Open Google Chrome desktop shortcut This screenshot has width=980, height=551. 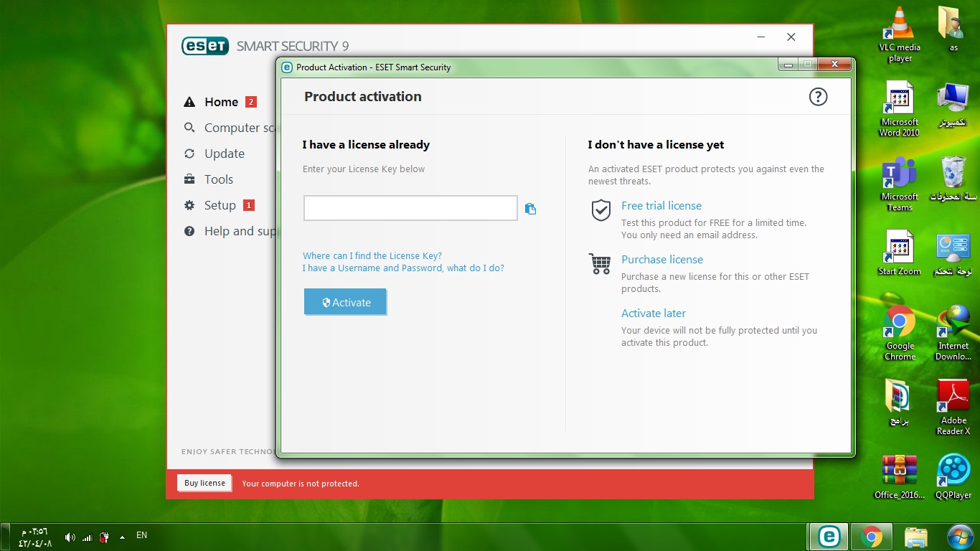(x=900, y=333)
